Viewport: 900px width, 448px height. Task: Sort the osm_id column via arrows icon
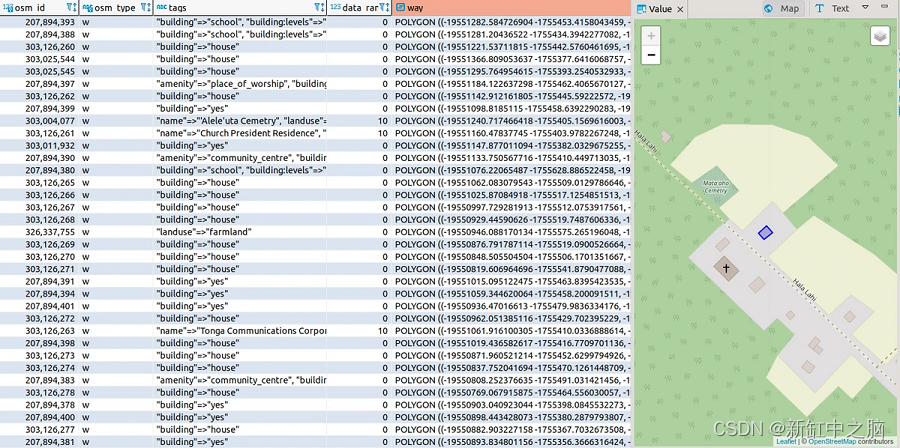tap(76, 8)
